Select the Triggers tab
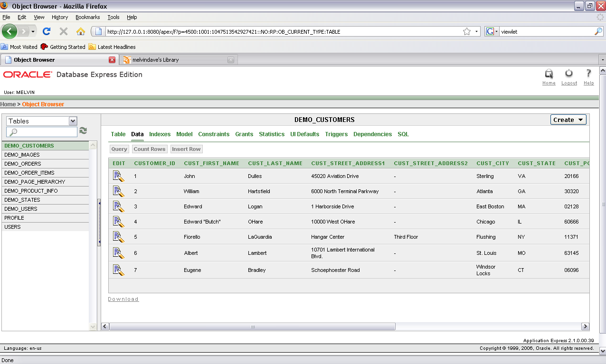Screen dimensions: 606x364 336,134
